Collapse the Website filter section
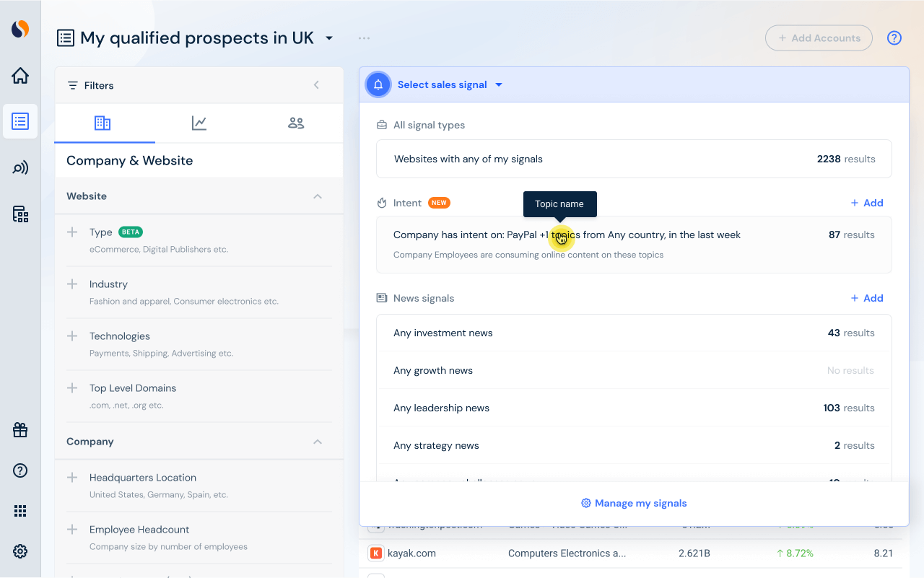Viewport: 924px width, 578px height. pos(318,196)
